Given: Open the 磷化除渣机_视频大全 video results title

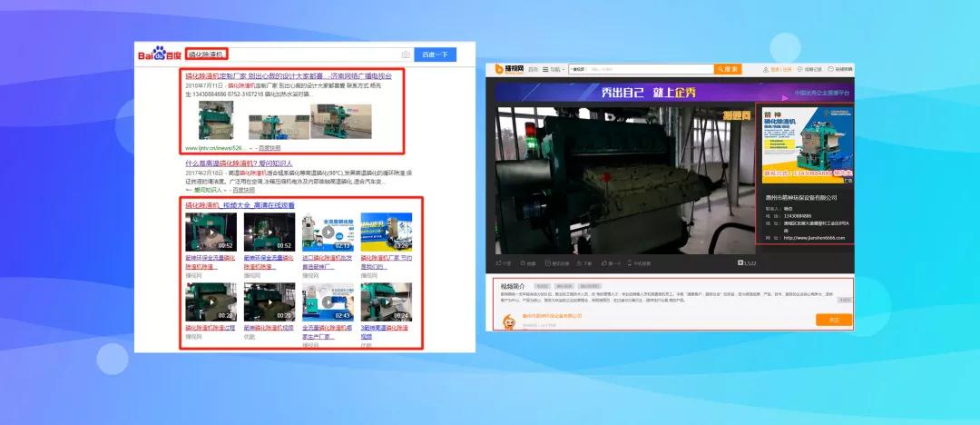Looking at the screenshot, I should click(240, 205).
